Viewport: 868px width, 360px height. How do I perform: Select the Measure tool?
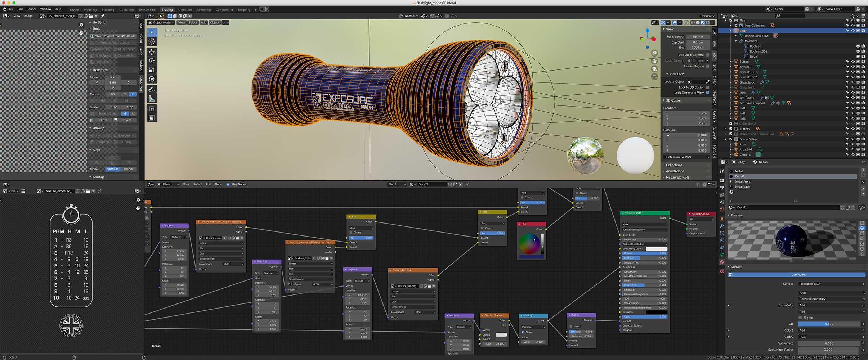[x=152, y=98]
